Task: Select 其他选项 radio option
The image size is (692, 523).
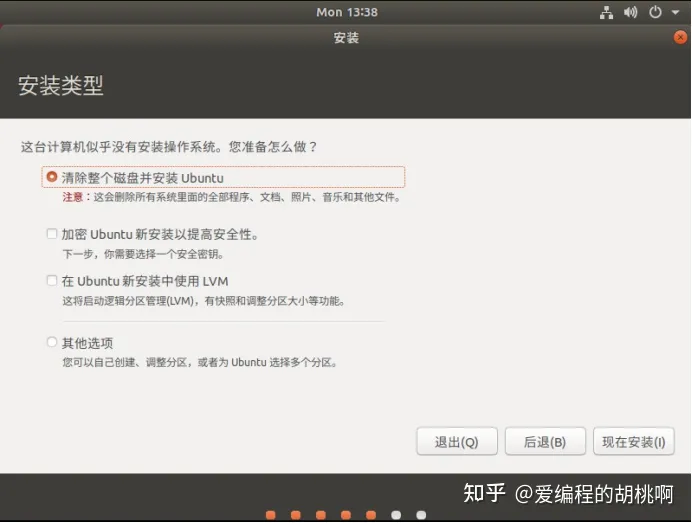Action: point(52,342)
